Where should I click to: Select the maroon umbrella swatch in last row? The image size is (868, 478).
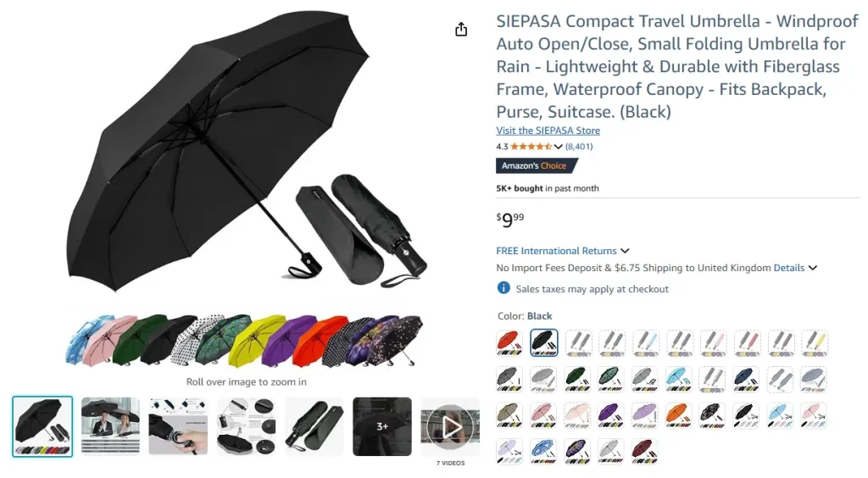(x=644, y=451)
